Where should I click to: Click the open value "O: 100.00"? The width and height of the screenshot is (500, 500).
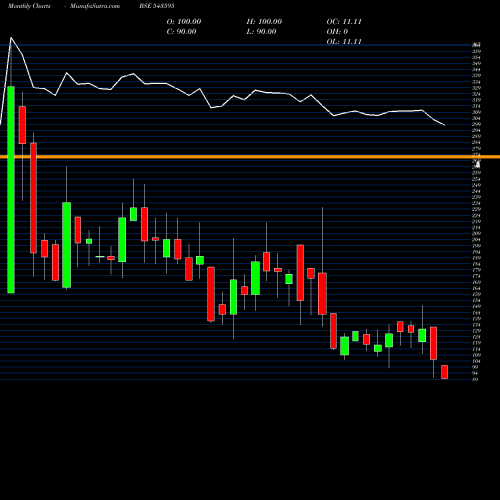pos(184,22)
